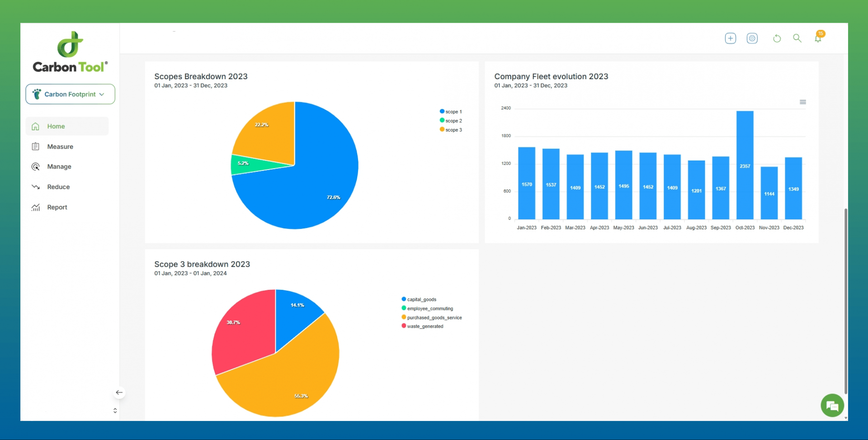Go to the Measure menu item

(x=60, y=147)
